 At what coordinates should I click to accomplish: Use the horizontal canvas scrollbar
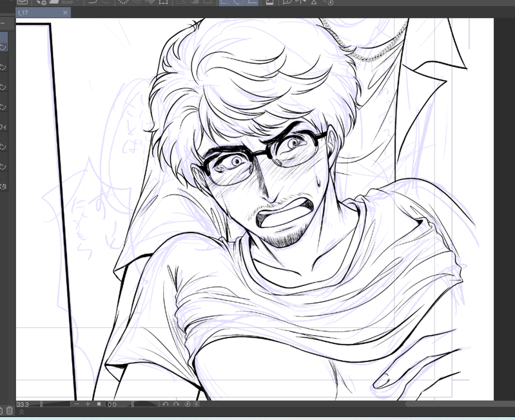click(460, 404)
